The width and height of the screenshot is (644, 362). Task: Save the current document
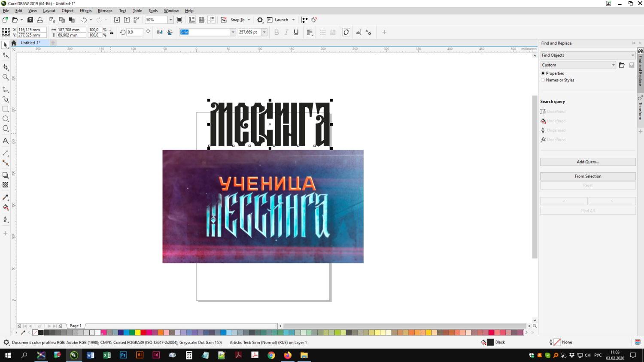point(30,20)
